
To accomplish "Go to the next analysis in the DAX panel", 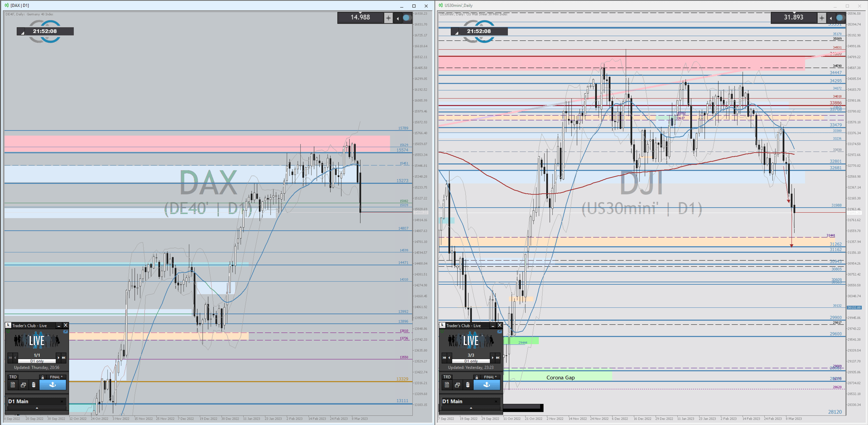I will pyautogui.click(x=58, y=357).
